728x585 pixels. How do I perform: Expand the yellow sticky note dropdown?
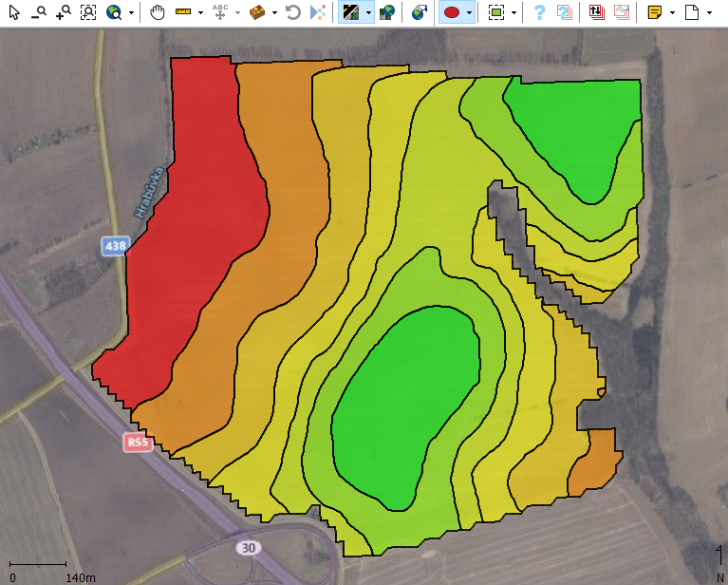click(x=672, y=13)
